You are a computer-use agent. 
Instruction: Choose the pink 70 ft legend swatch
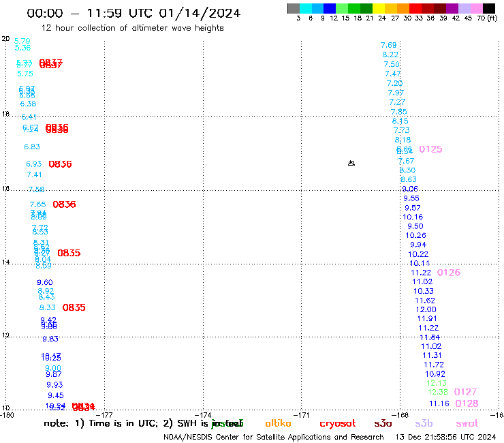pos(476,8)
